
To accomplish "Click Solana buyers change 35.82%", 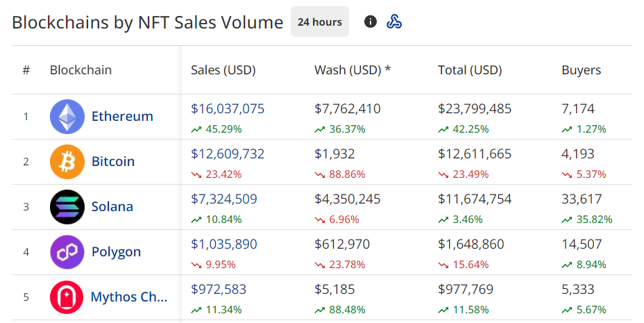I will click(x=587, y=220).
